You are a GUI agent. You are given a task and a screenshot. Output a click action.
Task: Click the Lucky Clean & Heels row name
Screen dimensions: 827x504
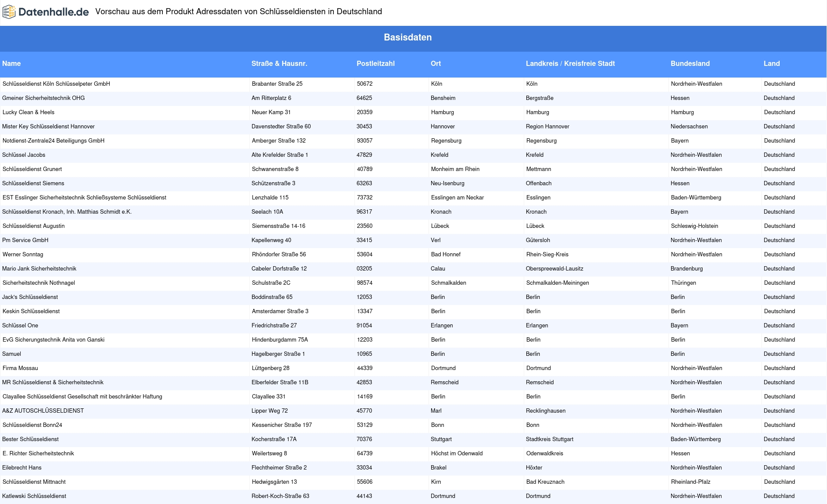28,112
